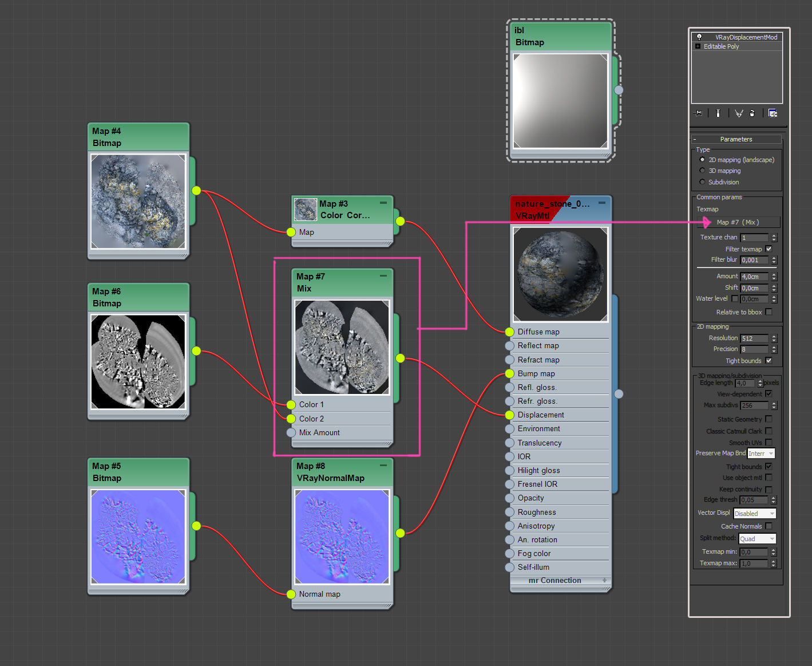
Task: Open Preserve Map Bnd dropdown
Action: pyautogui.click(x=761, y=453)
